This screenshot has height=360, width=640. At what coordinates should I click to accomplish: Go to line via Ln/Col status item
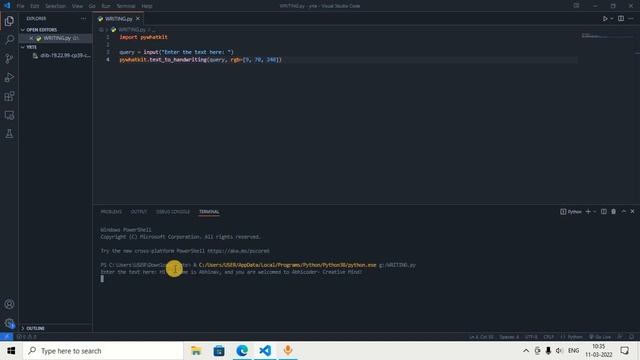pos(481,337)
